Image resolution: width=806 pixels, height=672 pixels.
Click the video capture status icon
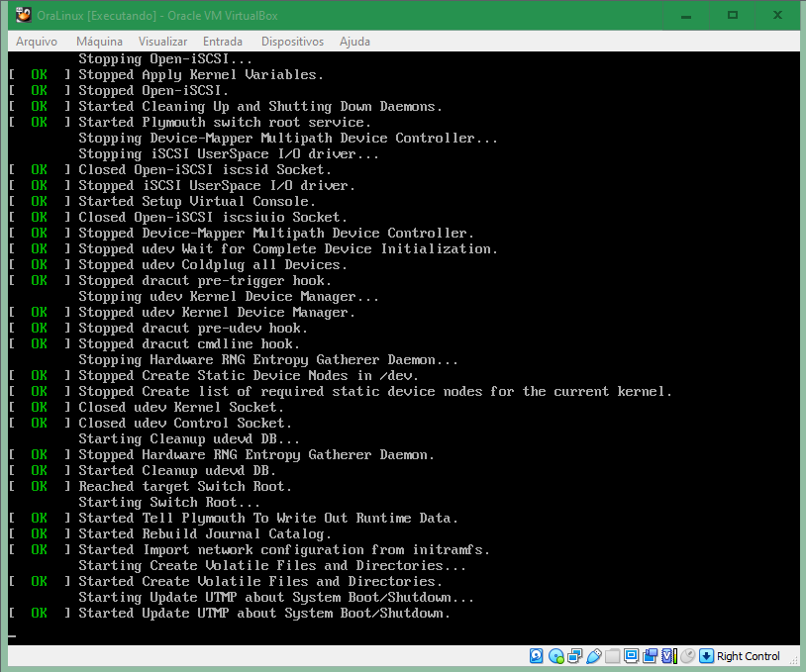tap(651, 655)
